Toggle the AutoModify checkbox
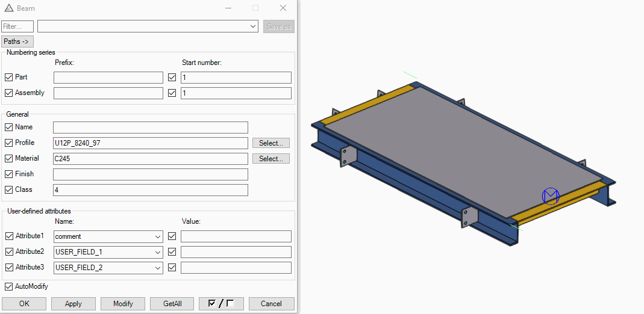 pyautogui.click(x=9, y=287)
